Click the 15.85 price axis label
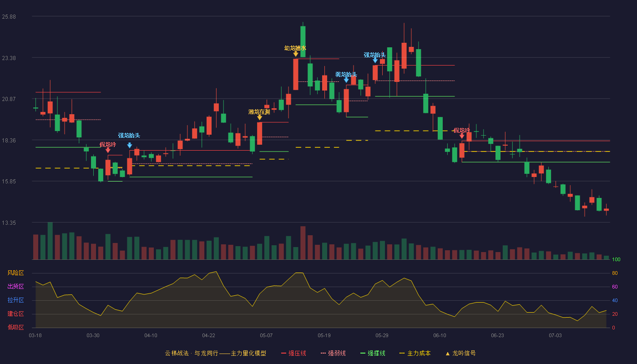Image resolution: width=637 pixels, height=364 pixels. coord(9,181)
